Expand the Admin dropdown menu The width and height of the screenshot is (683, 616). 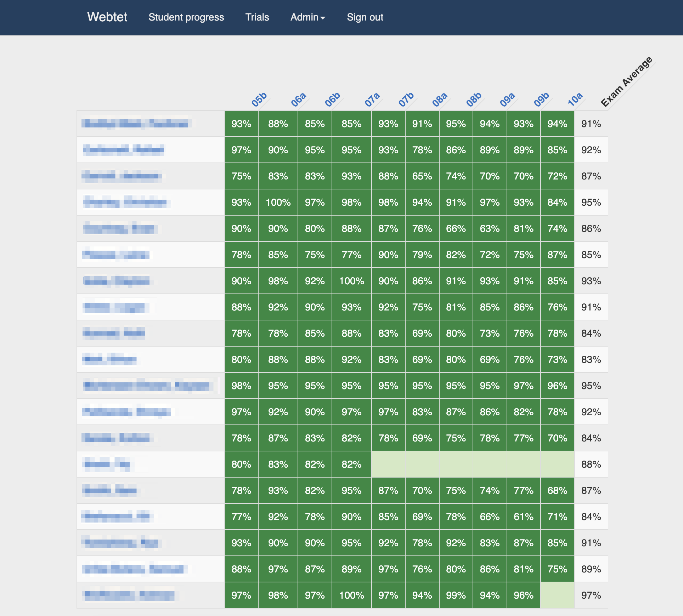[307, 17]
